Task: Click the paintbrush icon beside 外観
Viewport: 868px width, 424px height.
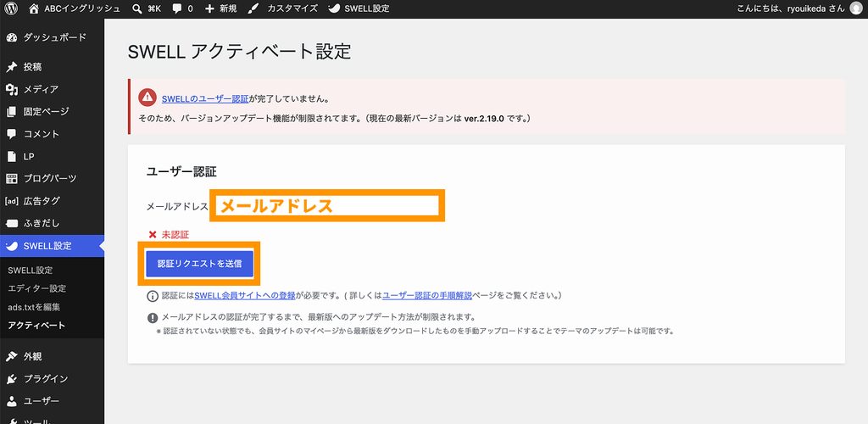Action: click(x=12, y=356)
